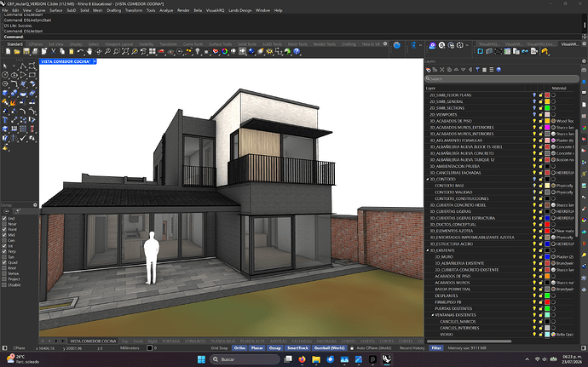Open the Help question mark icon
Image resolution: width=588 pixels, height=367 pixels.
pyautogui.click(x=297, y=51)
